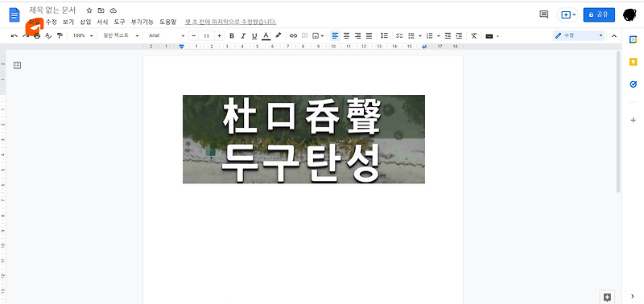Screen dimensions: 644x304
Task: Open the highlight color picker
Action: point(278,36)
